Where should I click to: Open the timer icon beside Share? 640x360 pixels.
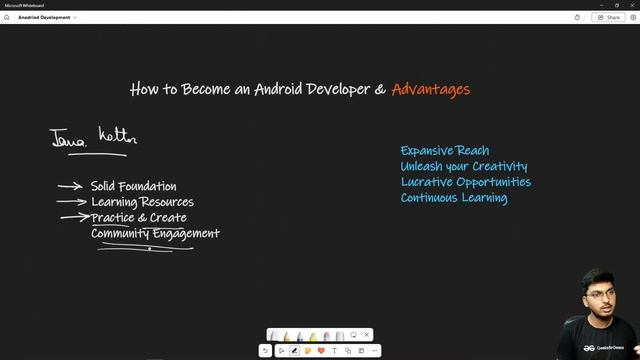[x=577, y=18]
